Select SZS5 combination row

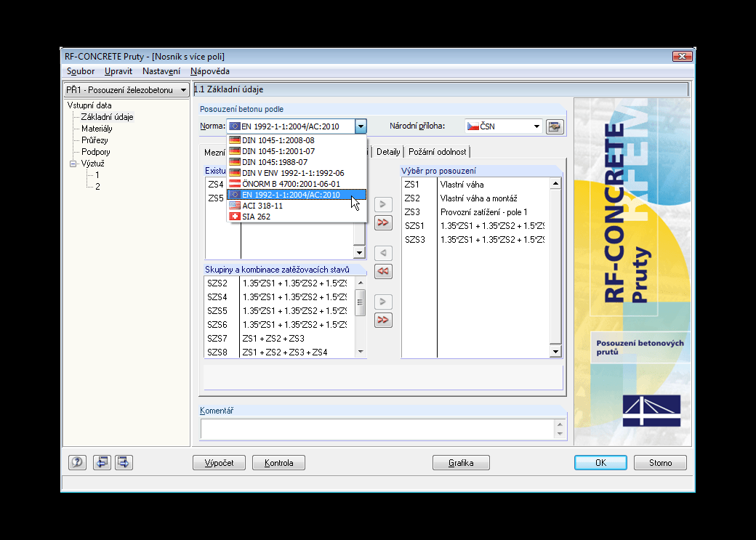pyautogui.click(x=279, y=311)
